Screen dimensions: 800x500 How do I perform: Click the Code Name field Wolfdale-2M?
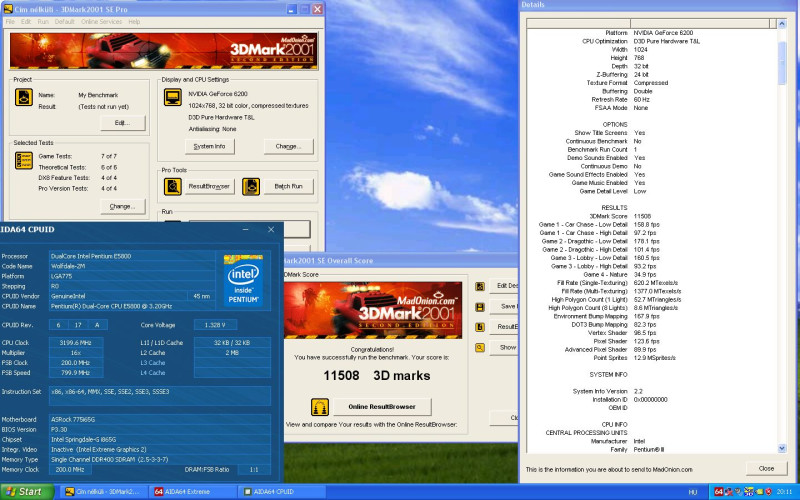point(132,266)
